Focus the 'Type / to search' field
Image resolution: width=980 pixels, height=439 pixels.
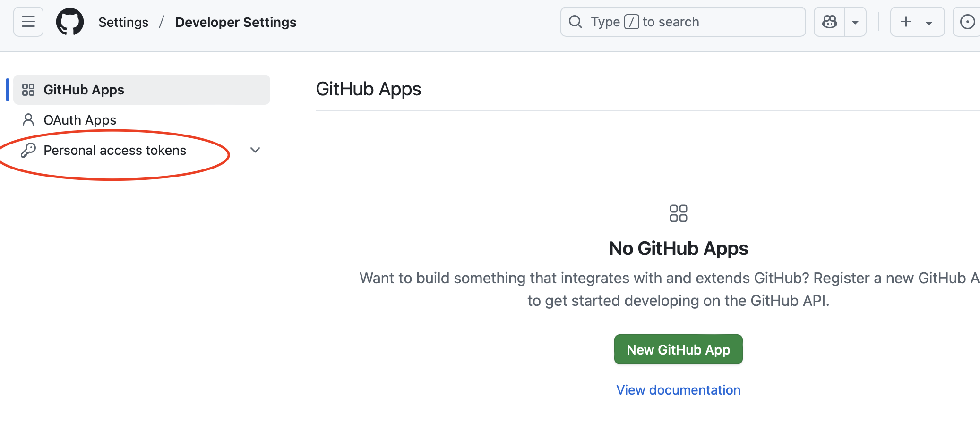point(683,22)
